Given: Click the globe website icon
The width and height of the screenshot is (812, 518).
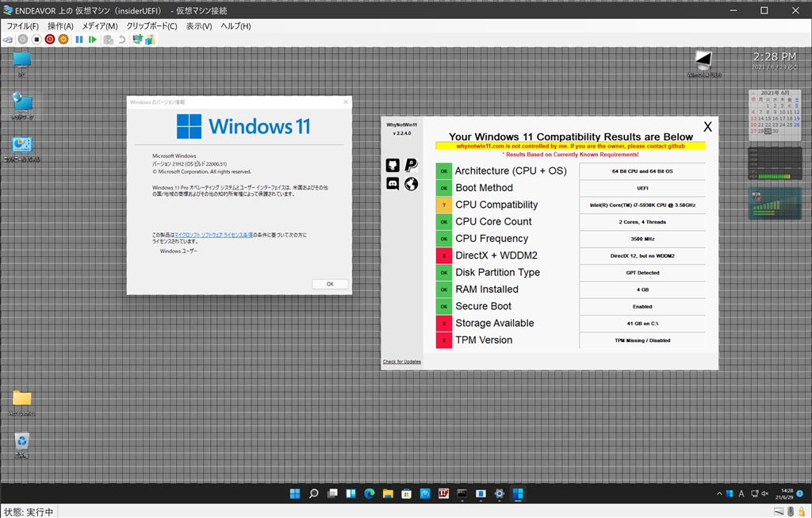Looking at the screenshot, I should (411, 184).
